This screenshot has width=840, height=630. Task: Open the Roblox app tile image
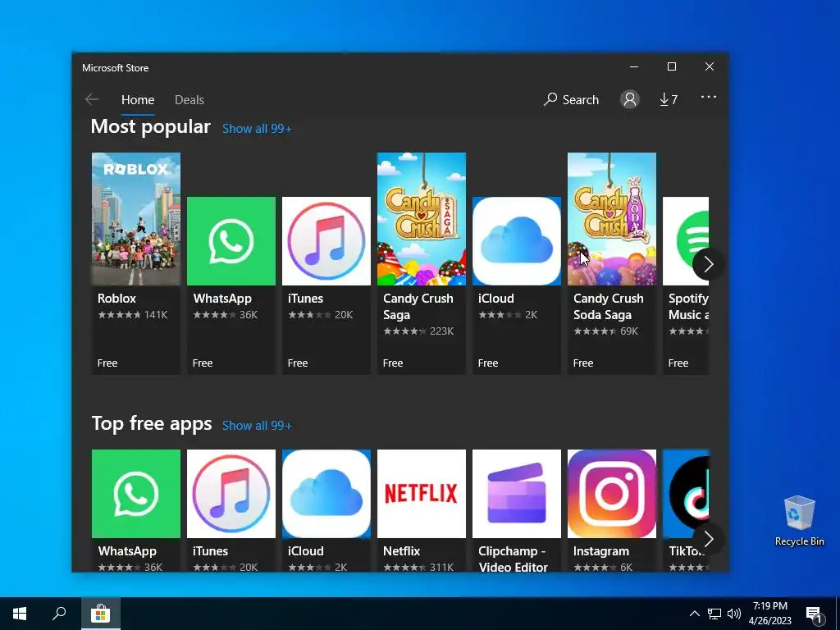[136, 218]
